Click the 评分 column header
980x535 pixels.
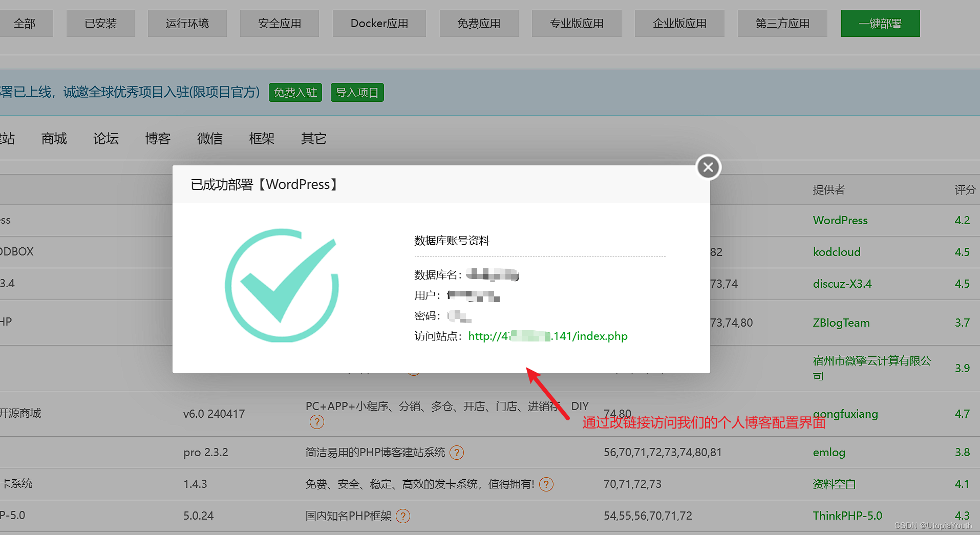pyautogui.click(x=965, y=190)
